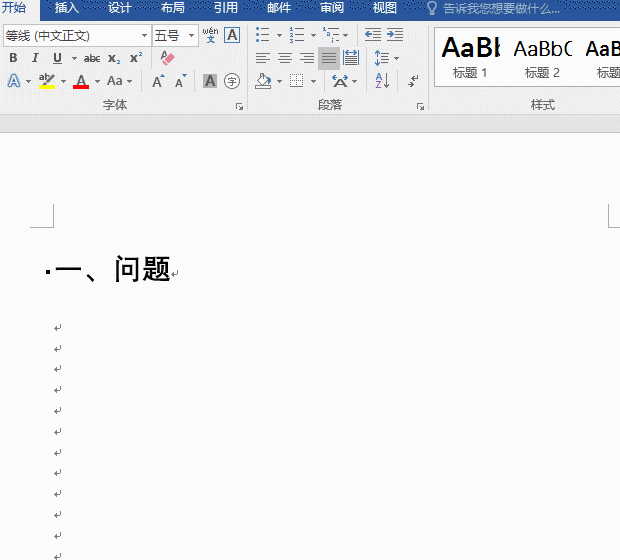This screenshot has height=560, width=620.
Task: Toggle bold formatting
Action: (x=13, y=58)
